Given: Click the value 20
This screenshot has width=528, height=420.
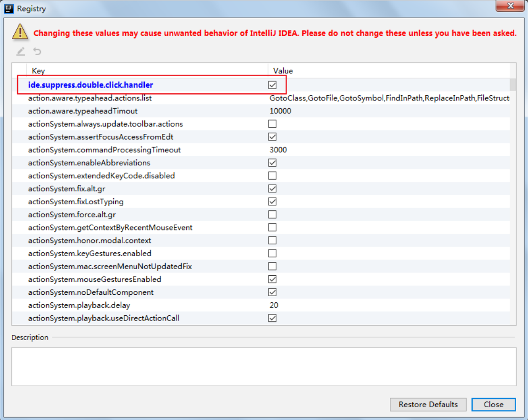Looking at the screenshot, I should [274, 305].
